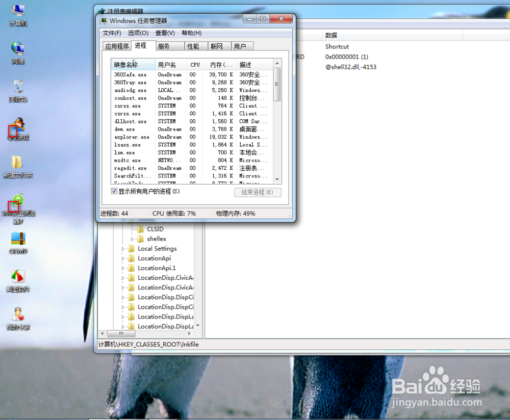Open the 帮助(H) menu
The width and height of the screenshot is (510, 420).
click(192, 33)
